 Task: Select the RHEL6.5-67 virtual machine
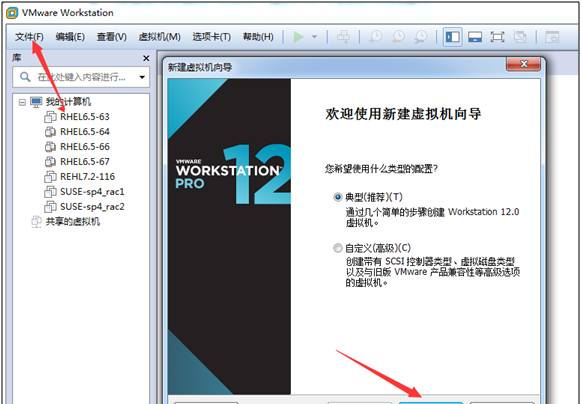(x=85, y=162)
